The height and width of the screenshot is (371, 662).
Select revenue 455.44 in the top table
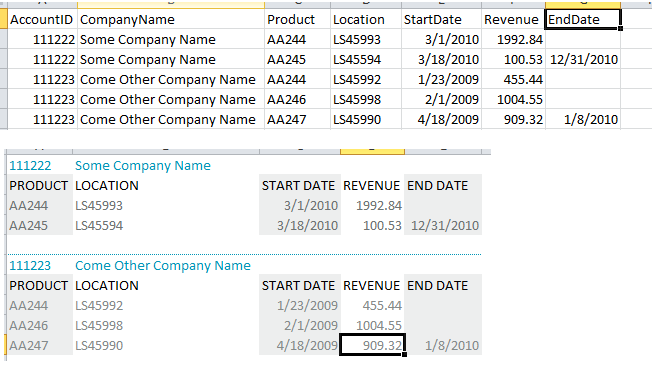click(513, 79)
